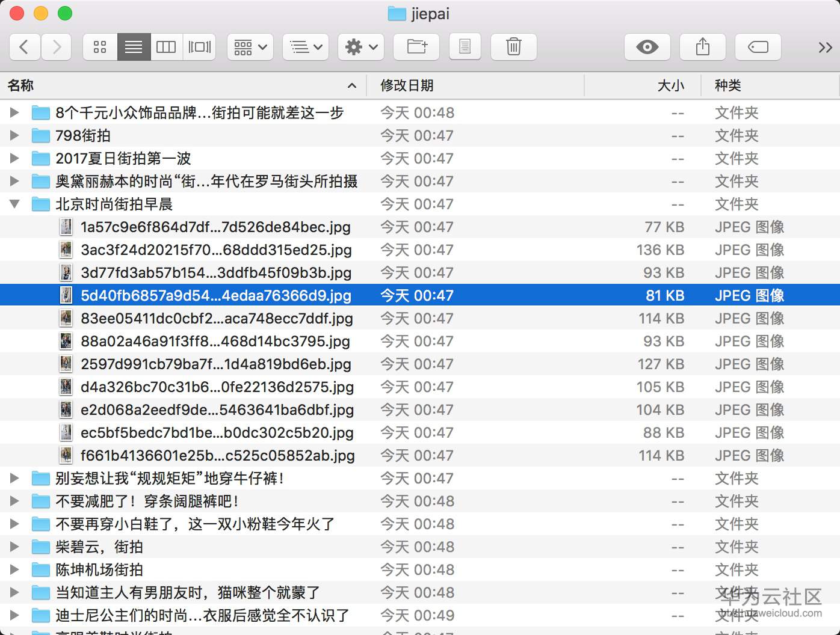Sort by 修改日期 column
The height and width of the screenshot is (635, 840).
click(x=475, y=85)
